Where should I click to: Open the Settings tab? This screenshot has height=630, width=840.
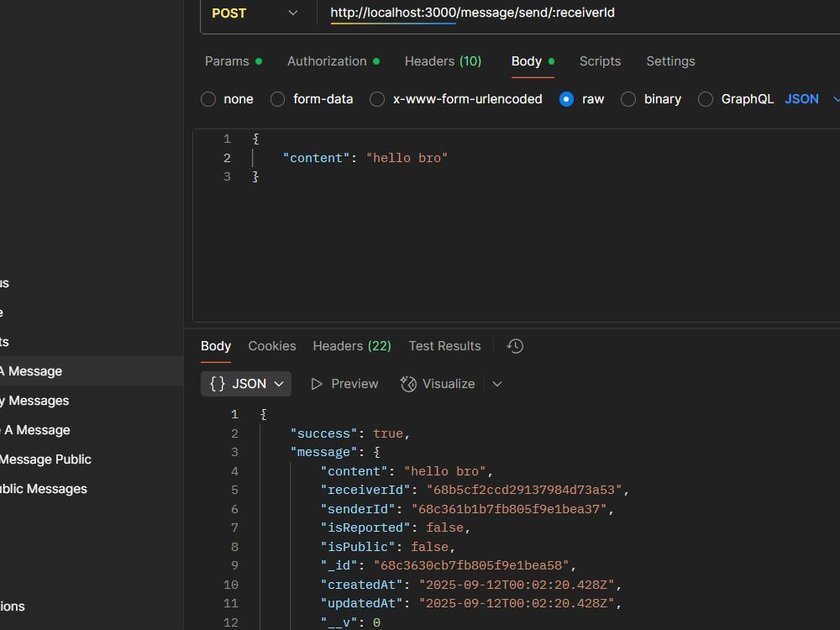pyautogui.click(x=670, y=61)
